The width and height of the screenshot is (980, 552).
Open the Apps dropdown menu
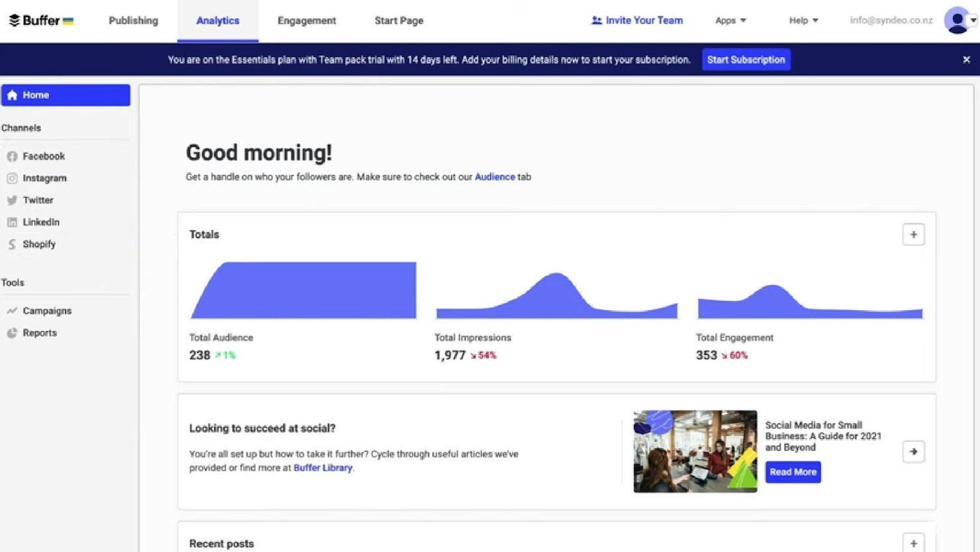730,21
